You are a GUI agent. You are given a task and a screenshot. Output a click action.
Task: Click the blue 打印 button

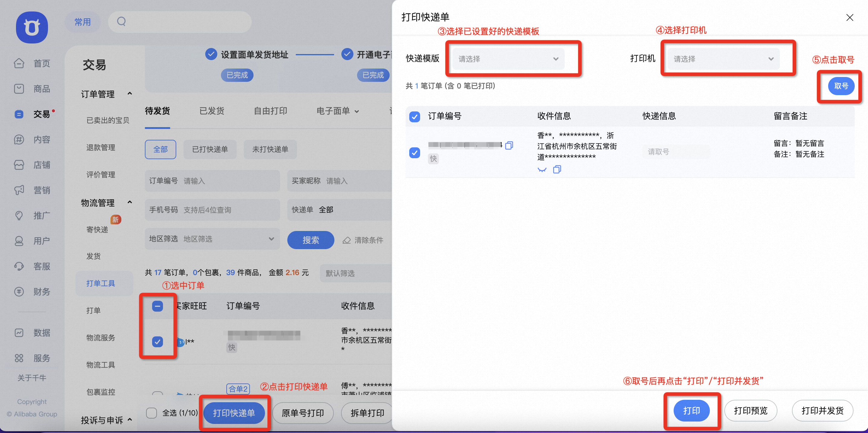click(x=691, y=410)
